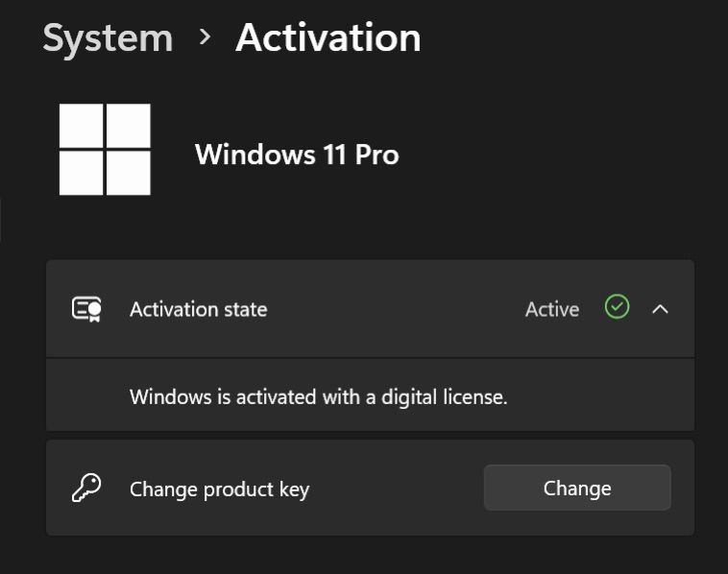Click the upper-left pane of Windows logo
The width and height of the screenshot is (728, 574).
[x=82, y=127]
